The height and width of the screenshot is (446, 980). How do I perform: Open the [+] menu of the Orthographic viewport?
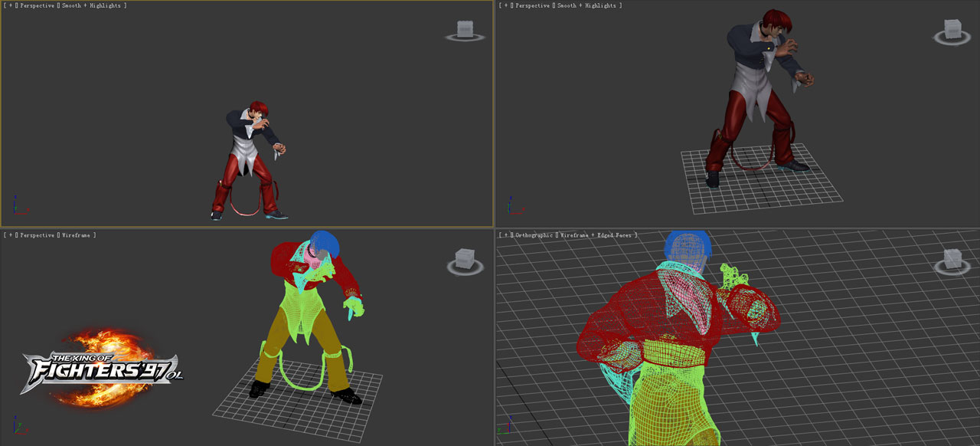[505, 234]
